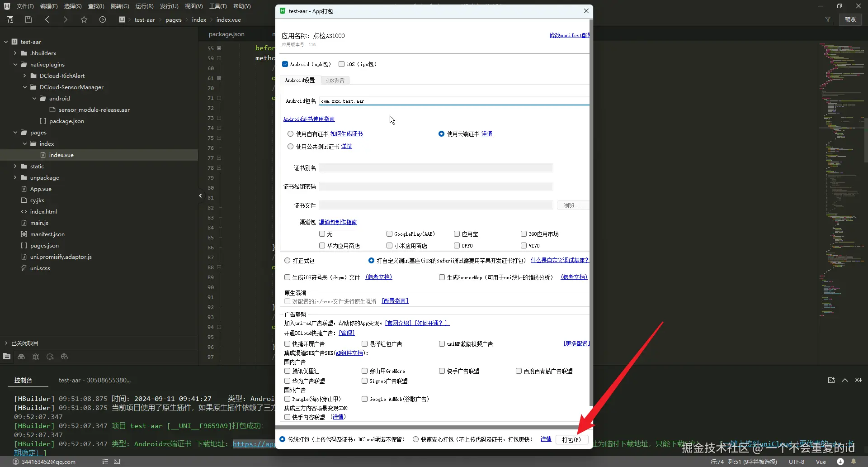Image resolution: width=868 pixels, height=467 pixels.
Task: Click the fold marker on line 55
Action: coord(219,48)
